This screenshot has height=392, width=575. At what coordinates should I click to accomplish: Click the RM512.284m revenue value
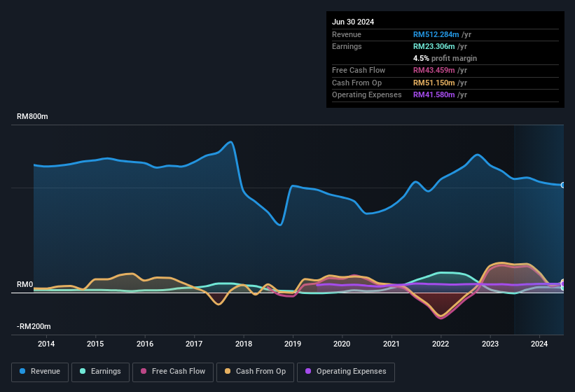[x=436, y=34]
